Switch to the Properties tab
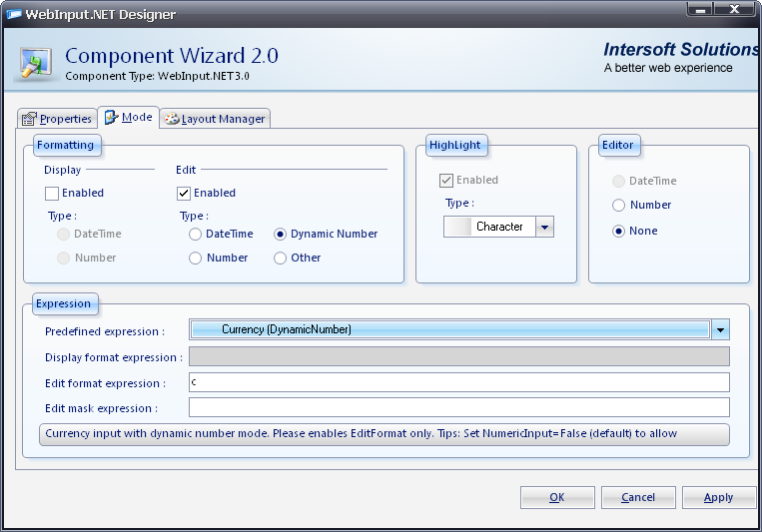Viewport: 762px width, 532px height. click(57, 119)
